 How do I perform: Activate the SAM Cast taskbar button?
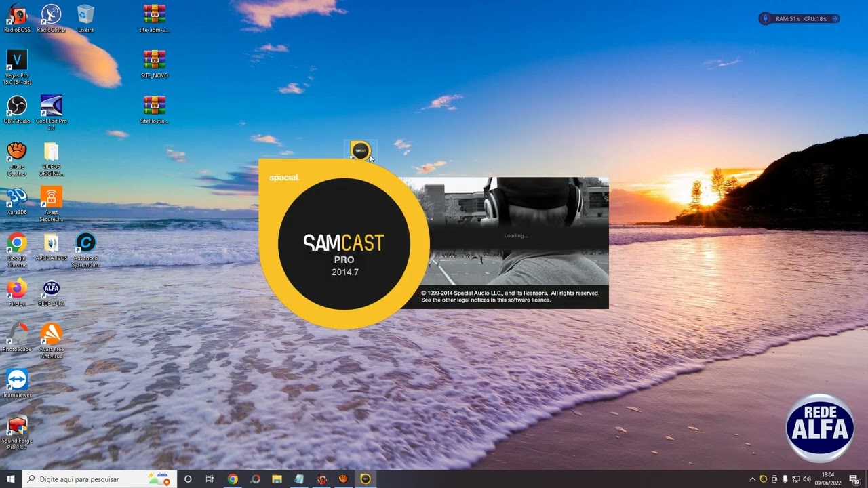tap(366, 479)
